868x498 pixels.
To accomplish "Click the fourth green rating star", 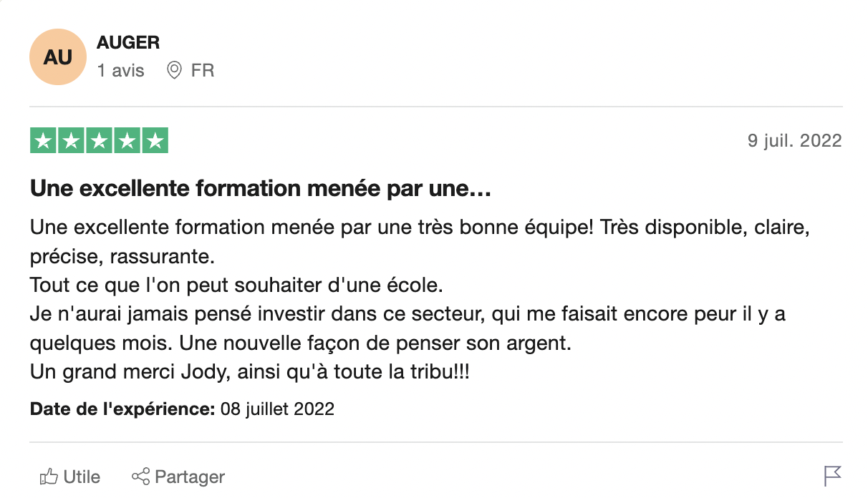I will pyautogui.click(x=127, y=141).
